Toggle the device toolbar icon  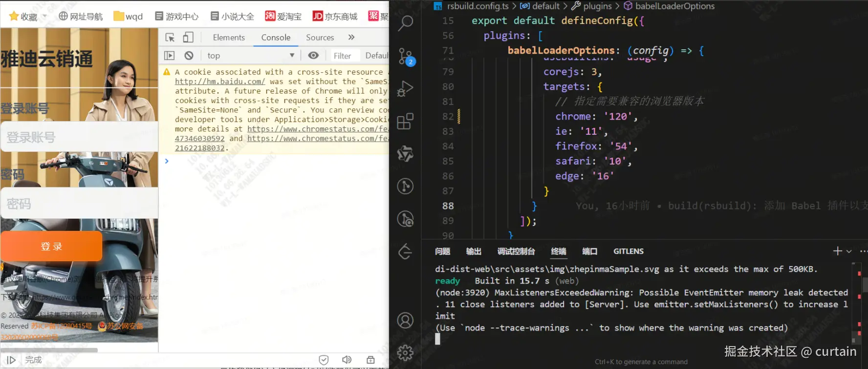(x=188, y=38)
